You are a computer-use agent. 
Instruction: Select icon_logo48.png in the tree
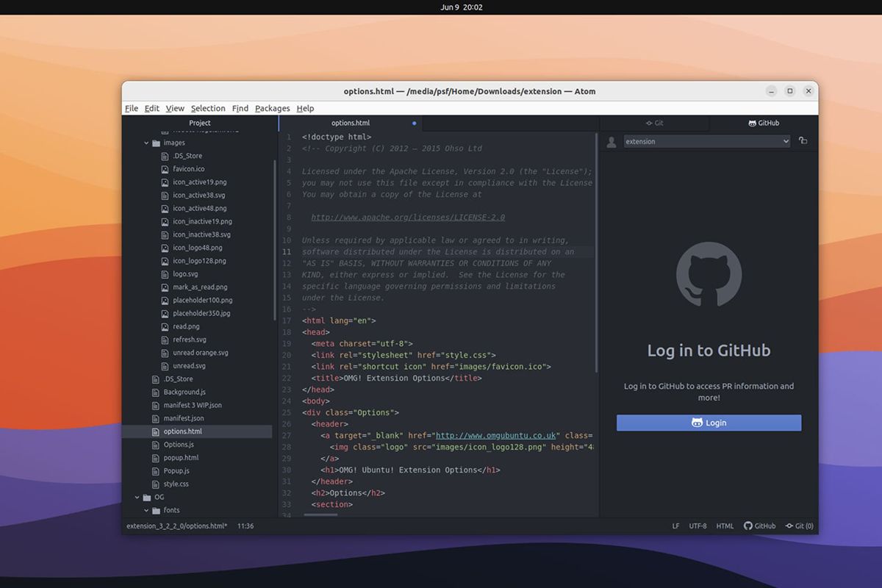[197, 248]
